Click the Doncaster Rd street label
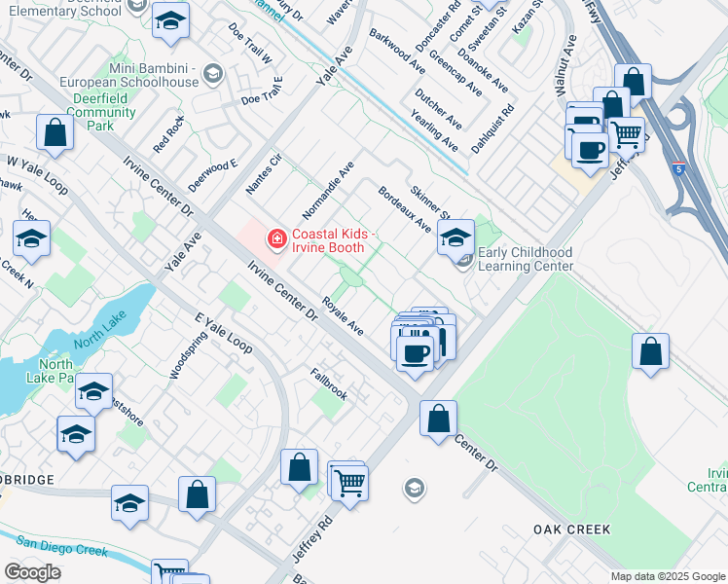Viewport: 728px width, 584px height. point(438,26)
